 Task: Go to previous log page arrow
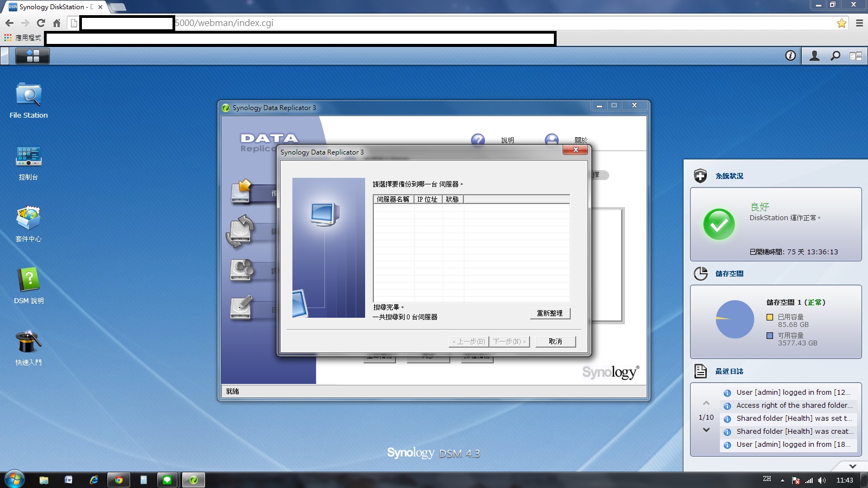[x=706, y=403]
